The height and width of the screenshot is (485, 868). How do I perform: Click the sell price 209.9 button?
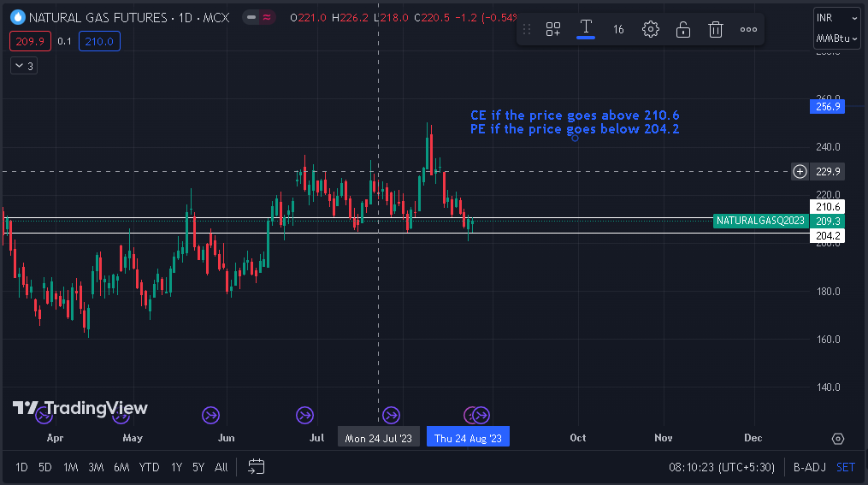point(31,41)
